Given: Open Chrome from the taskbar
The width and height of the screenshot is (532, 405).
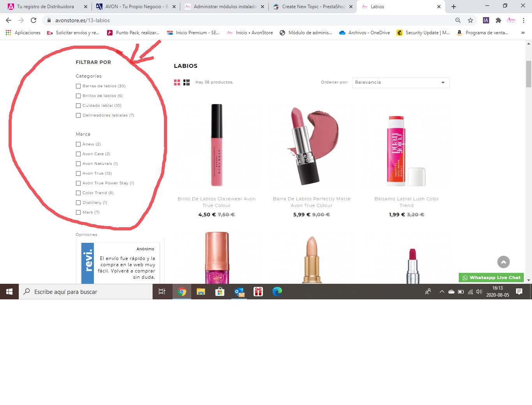Looking at the screenshot, I should pos(182,292).
